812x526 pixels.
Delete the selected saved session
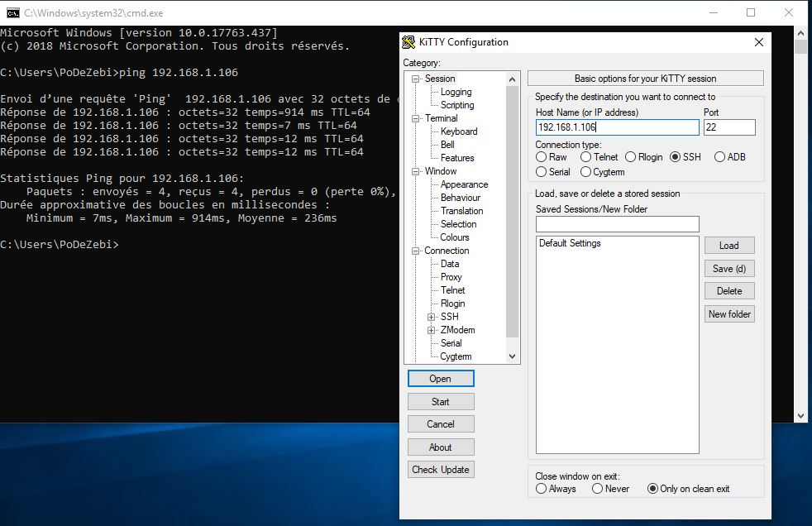click(x=729, y=291)
